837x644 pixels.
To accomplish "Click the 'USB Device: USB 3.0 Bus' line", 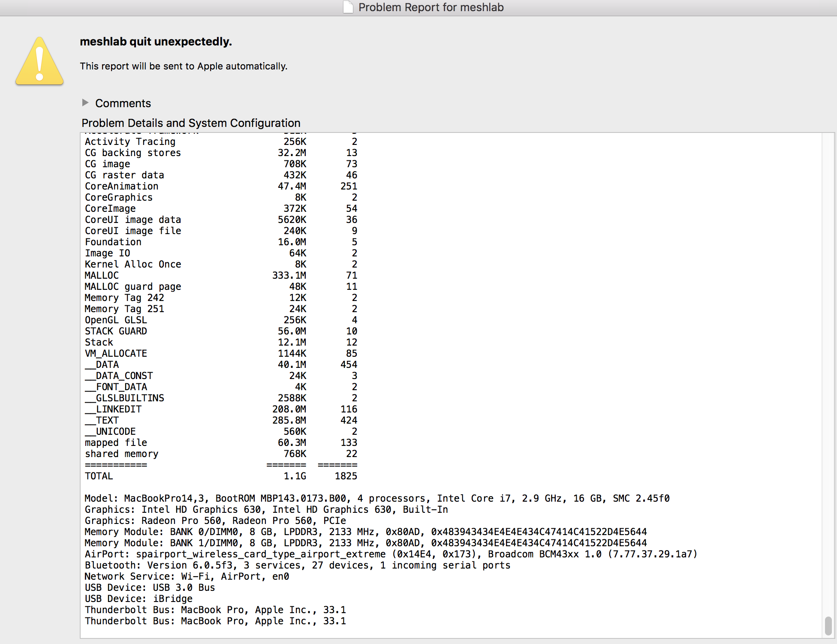I will tap(150, 587).
